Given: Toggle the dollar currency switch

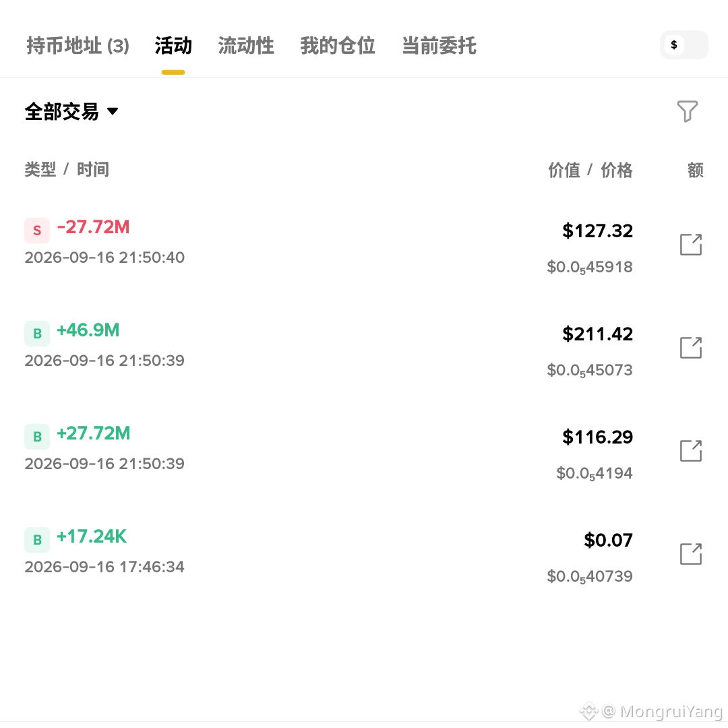Looking at the screenshot, I should click(684, 45).
